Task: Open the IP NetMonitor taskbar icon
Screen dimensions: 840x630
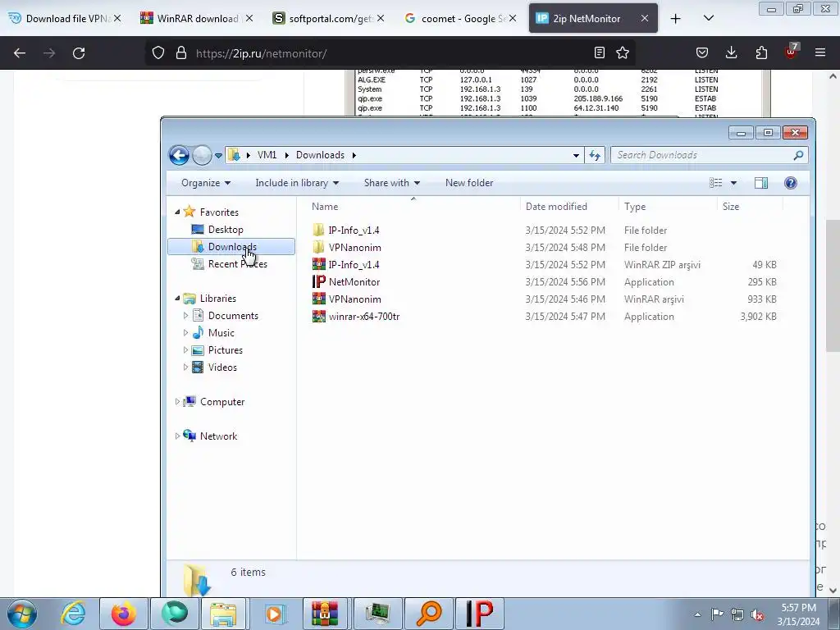Action: tap(479, 614)
